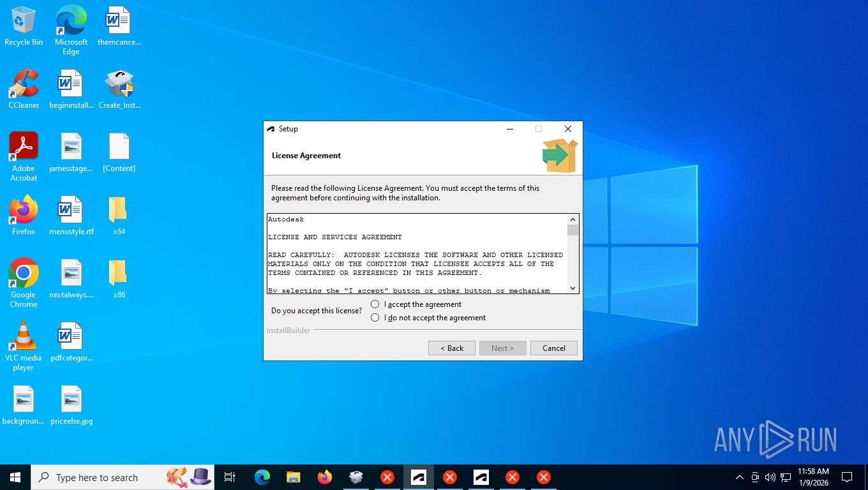The width and height of the screenshot is (868, 490).
Task: Click the Next button in Setup dialog
Action: [x=503, y=348]
